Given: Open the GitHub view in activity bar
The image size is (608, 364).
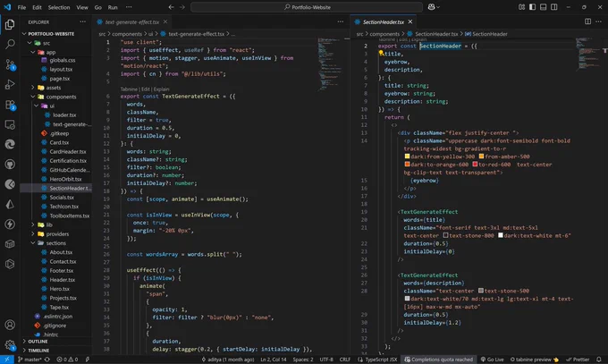Looking at the screenshot, I should (10, 165).
